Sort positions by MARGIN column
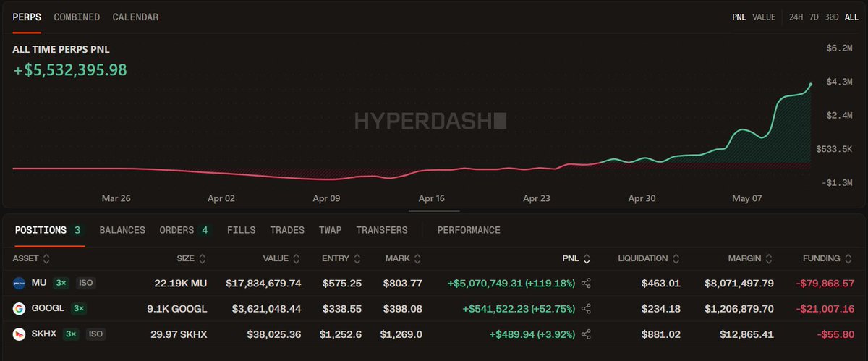Image resolution: width=868 pixels, height=361 pixels. point(751,258)
